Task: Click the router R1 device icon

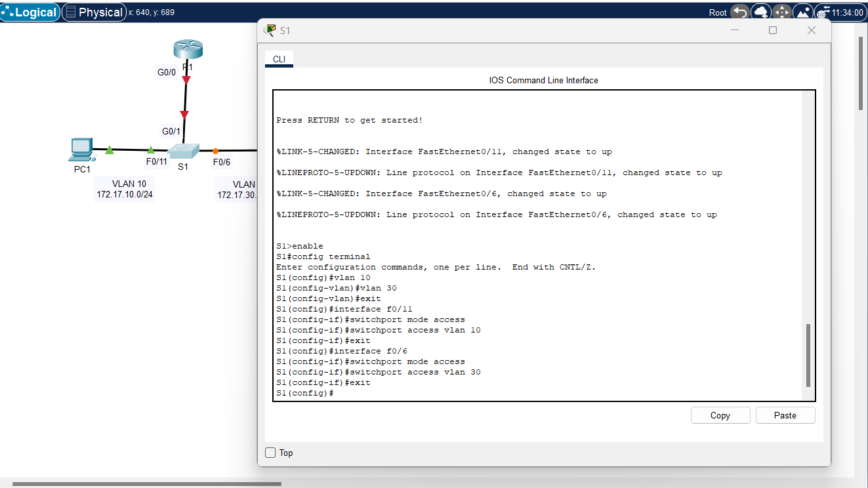Action: tap(188, 48)
